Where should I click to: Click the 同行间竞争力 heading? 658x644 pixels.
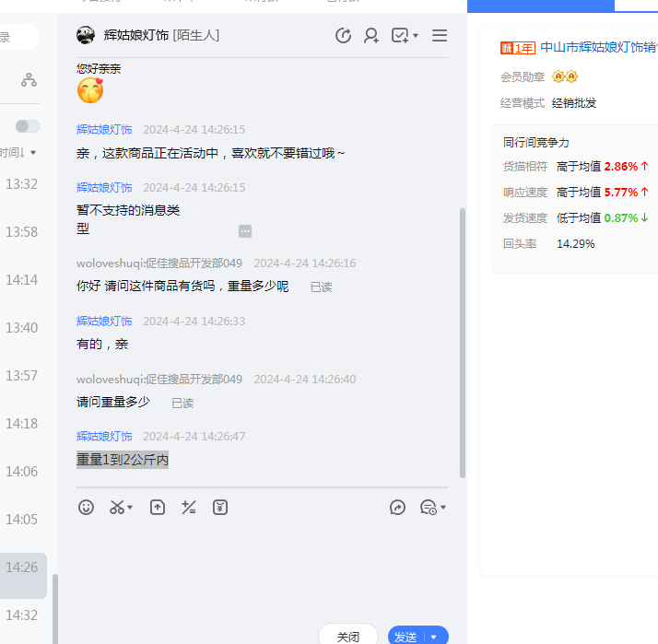click(535, 143)
